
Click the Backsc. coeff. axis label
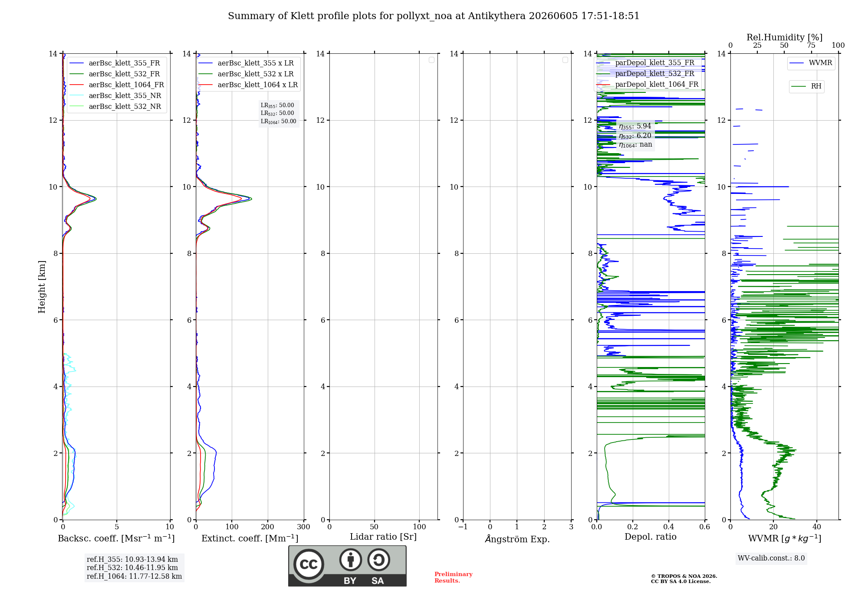[116, 538]
